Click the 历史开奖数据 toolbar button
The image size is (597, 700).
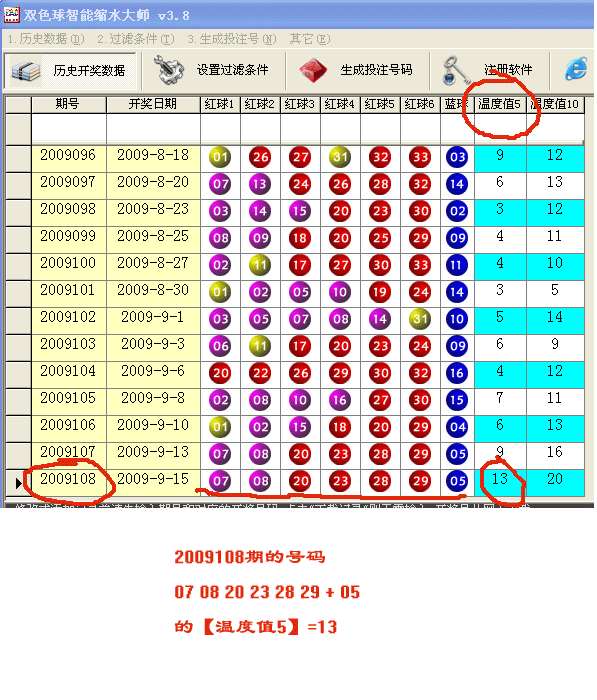(x=71, y=71)
